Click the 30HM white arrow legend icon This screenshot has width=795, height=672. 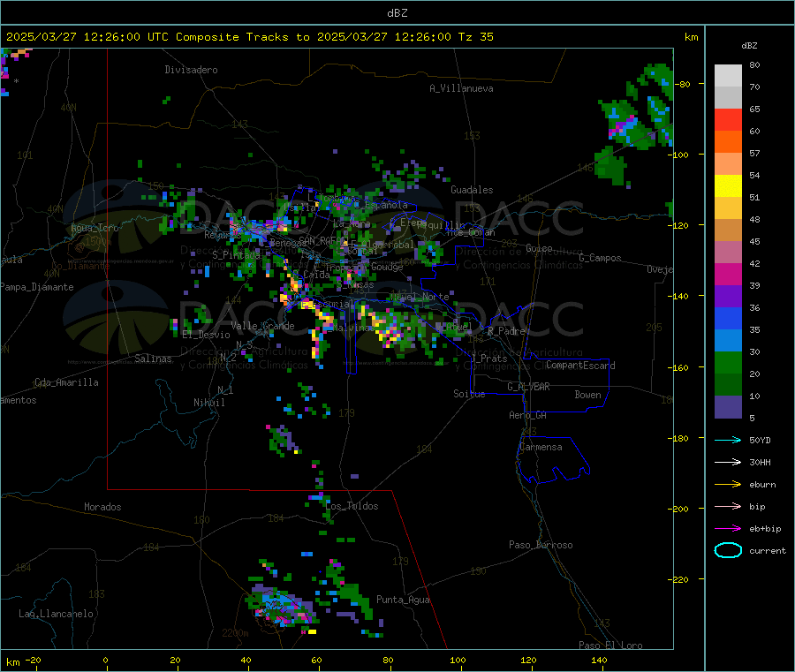click(x=728, y=462)
